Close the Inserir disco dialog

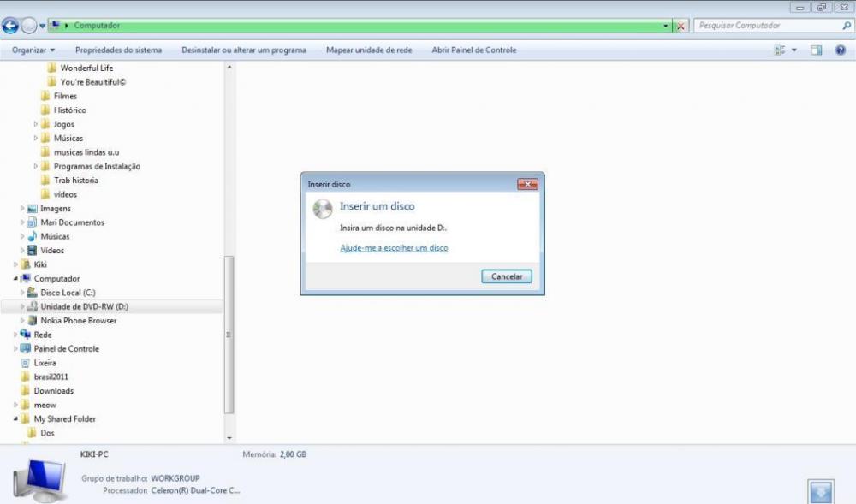[527, 184]
